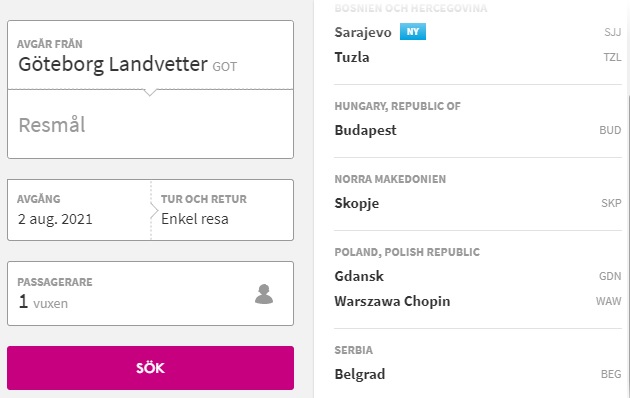Image resolution: width=630 pixels, height=398 pixels.
Task: Select Warszawa Chopin as the destination
Action: pos(478,301)
